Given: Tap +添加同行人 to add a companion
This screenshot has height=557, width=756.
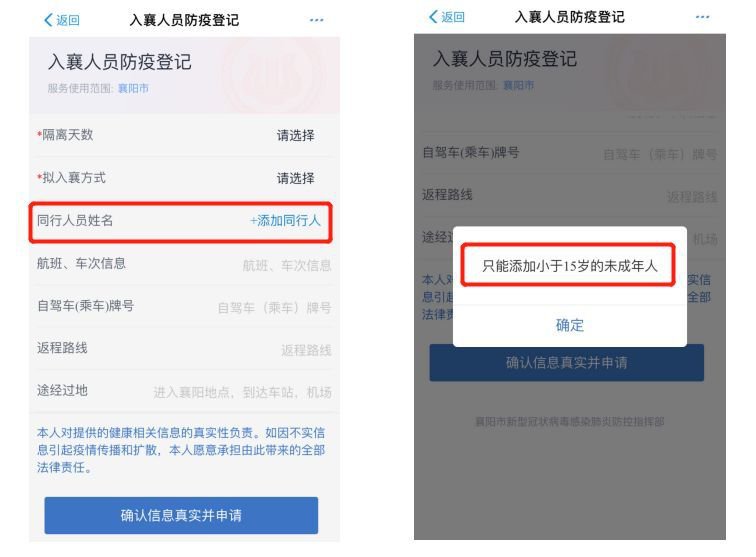Looking at the screenshot, I should tap(285, 220).
